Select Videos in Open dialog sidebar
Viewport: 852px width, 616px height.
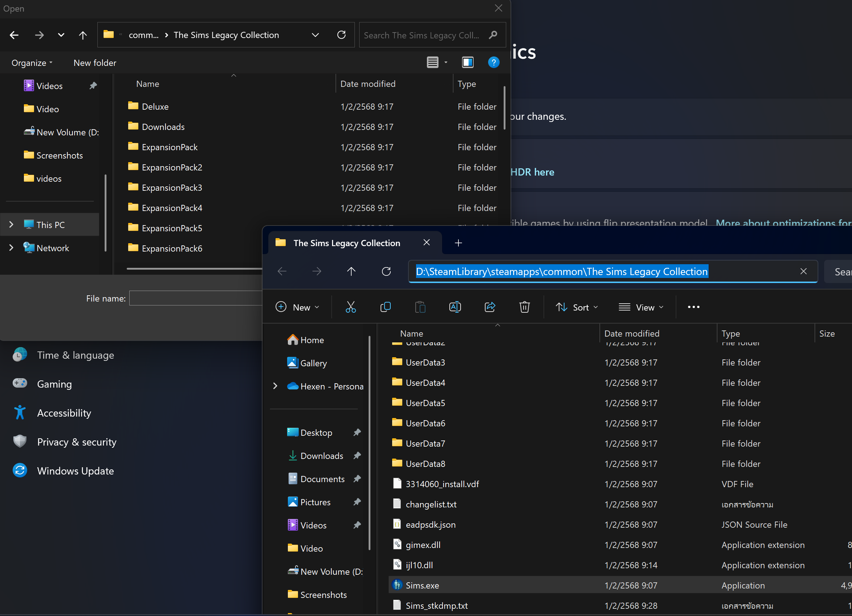coord(49,86)
